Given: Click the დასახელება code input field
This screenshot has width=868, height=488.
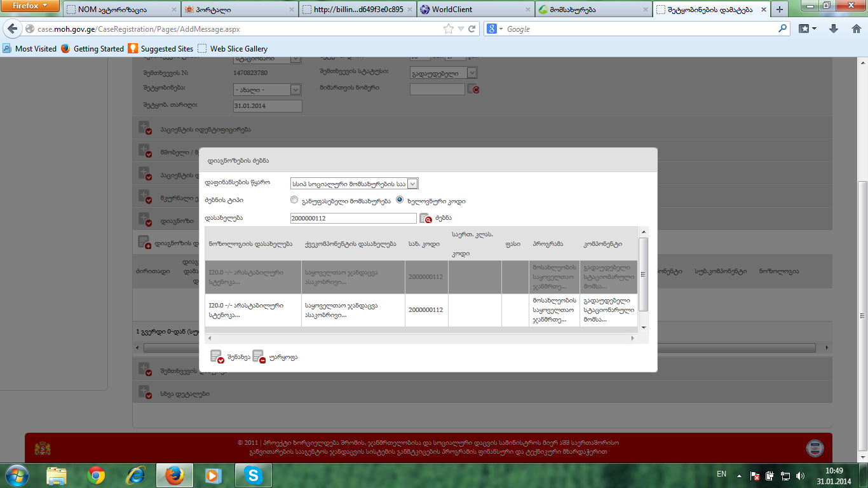Looking at the screenshot, I should pyautogui.click(x=353, y=219).
